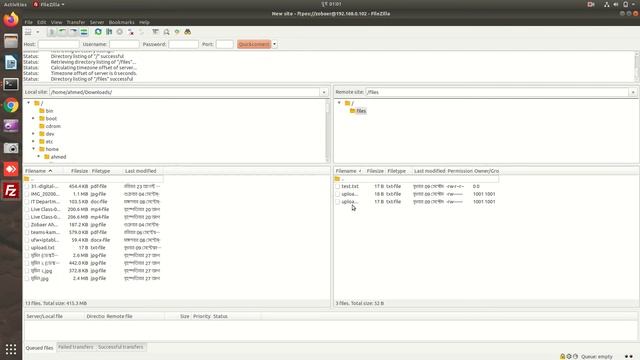Toggle the remote directory tree view
The height and width of the screenshot is (360, 640).
click(x=73, y=32)
